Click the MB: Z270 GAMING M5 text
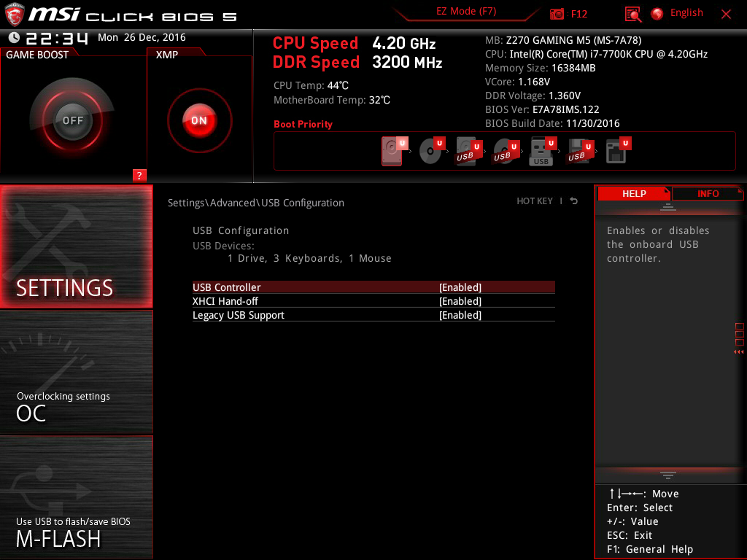 tap(563, 41)
